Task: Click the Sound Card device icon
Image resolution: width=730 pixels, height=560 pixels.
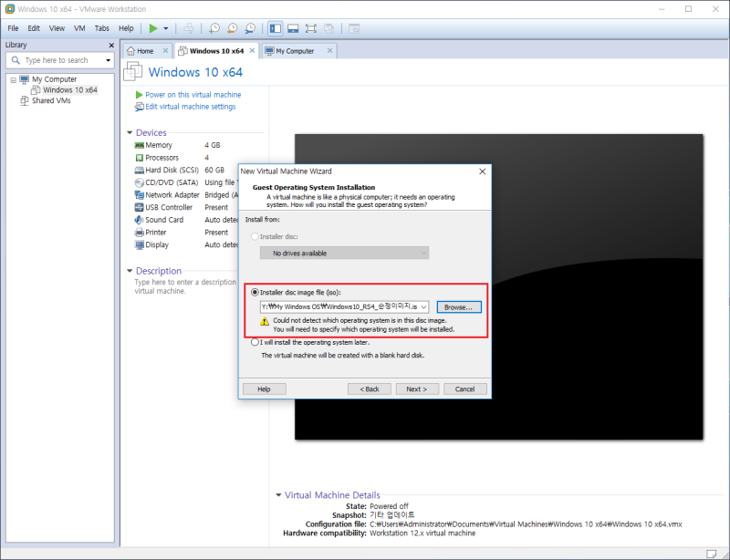Action: point(140,220)
